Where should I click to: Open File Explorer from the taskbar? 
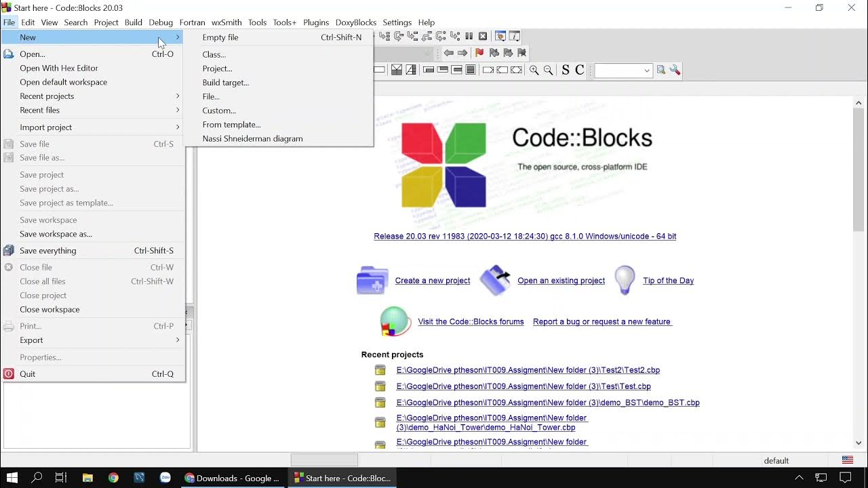[87, 478]
